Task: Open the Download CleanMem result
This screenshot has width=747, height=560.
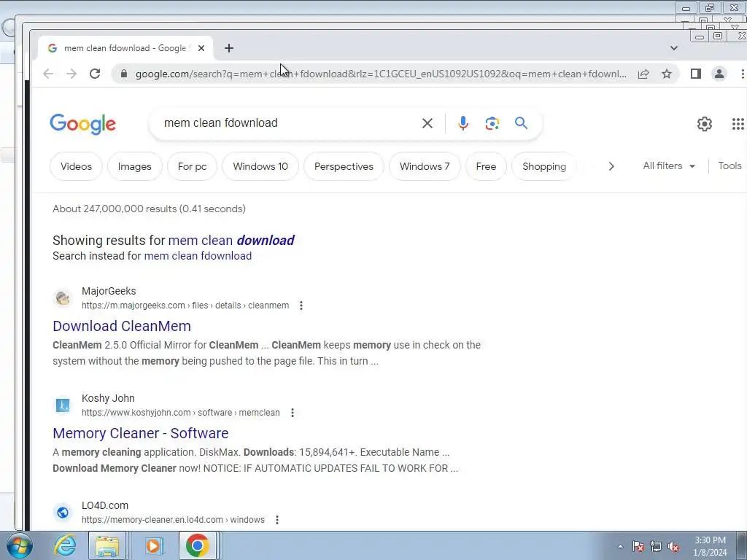Action: 122,326
